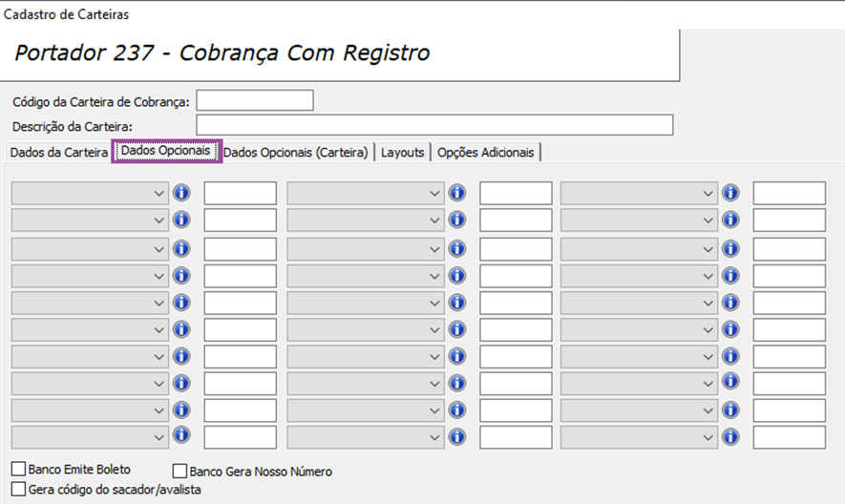The image size is (845, 504).
Task: Open the first dropdown in the left column
Action: click(90, 193)
